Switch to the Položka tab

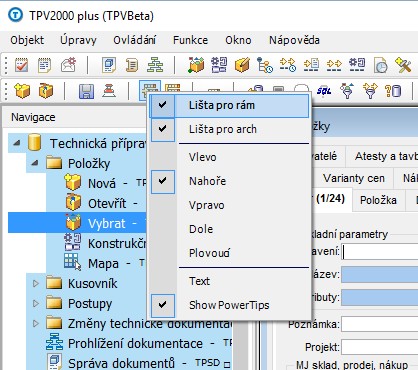pos(378,200)
